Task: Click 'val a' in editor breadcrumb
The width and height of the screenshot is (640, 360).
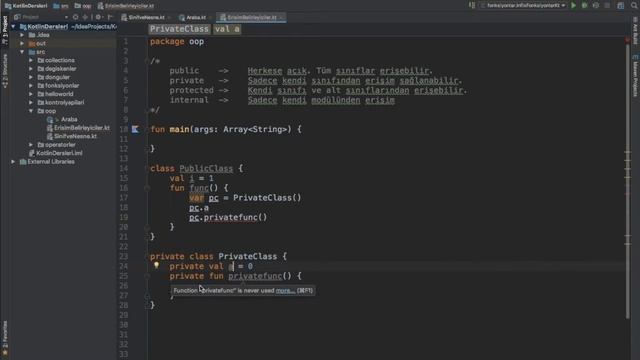Action: click(227, 29)
